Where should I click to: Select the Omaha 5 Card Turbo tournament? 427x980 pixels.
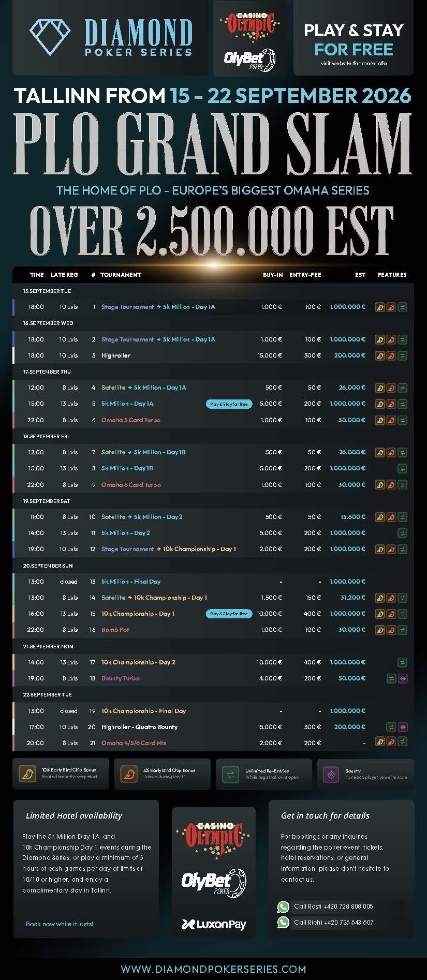(131, 420)
